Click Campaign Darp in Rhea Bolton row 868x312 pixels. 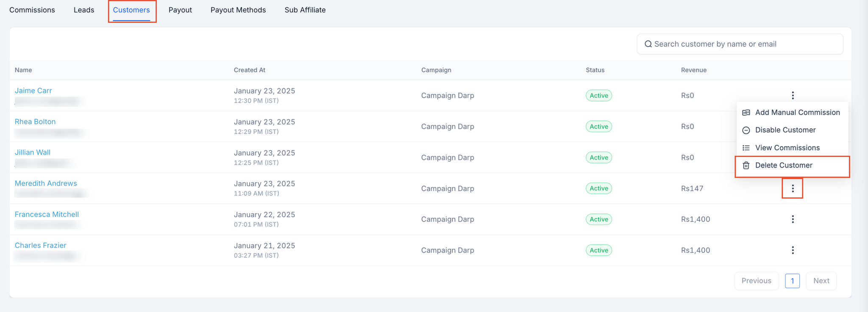tap(448, 126)
